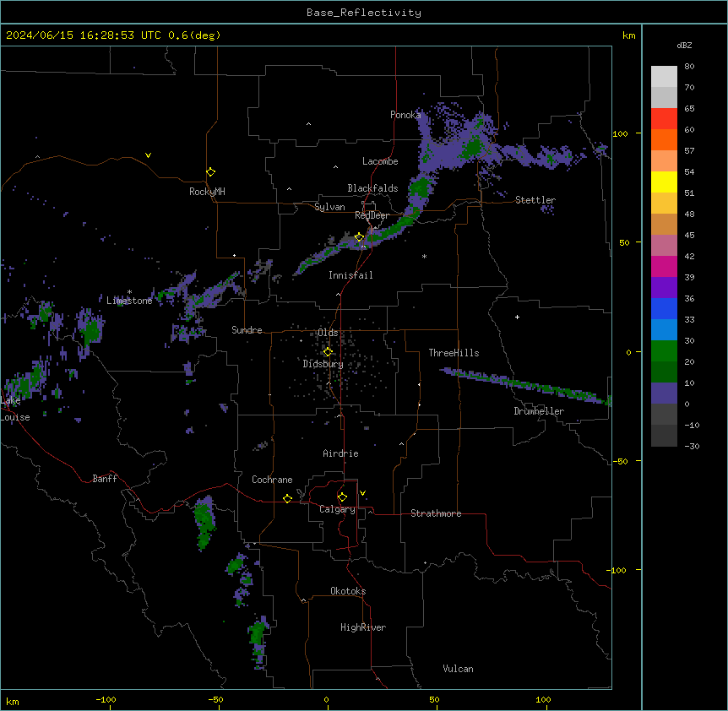Viewport: 728px width, 711px height.
Task: Pick the brown 48-45 dBZ legend swatch
Action: (x=664, y=224)
